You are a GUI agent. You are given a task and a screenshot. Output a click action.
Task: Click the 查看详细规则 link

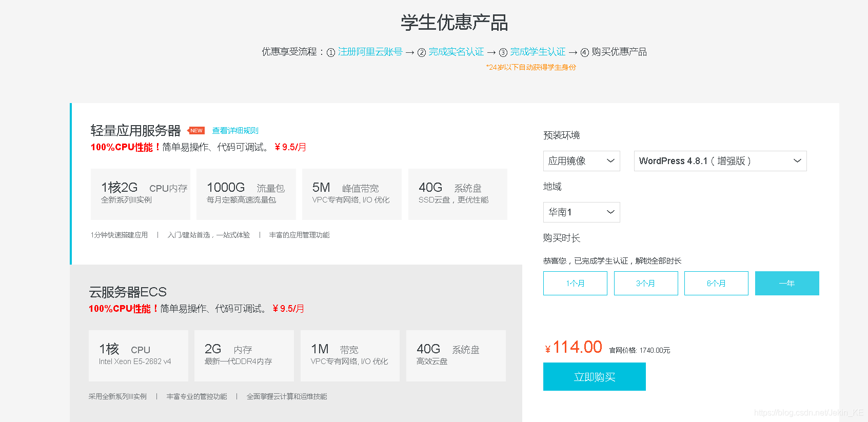(x=235, y=131)
